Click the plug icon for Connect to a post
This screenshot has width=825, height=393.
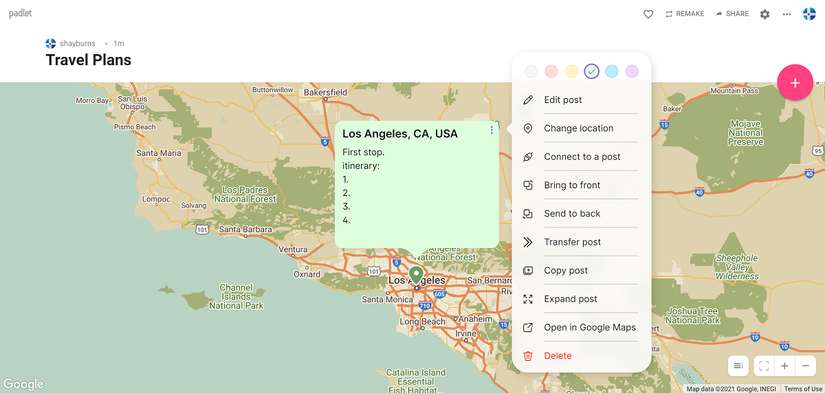click(528, 157)
